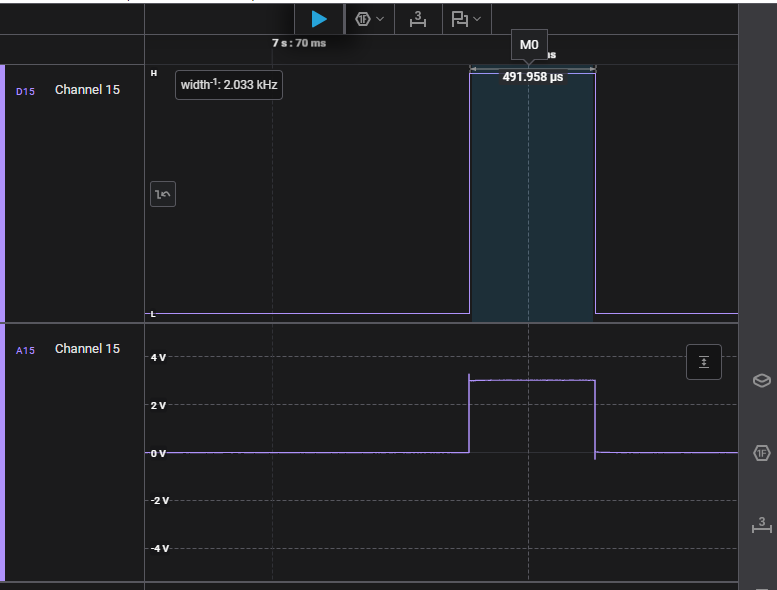Screen dimensions: 777x590
Task: Click the 491.958 µs pulse width measurement
Action: pyautogui.click(x=533, y=77)
